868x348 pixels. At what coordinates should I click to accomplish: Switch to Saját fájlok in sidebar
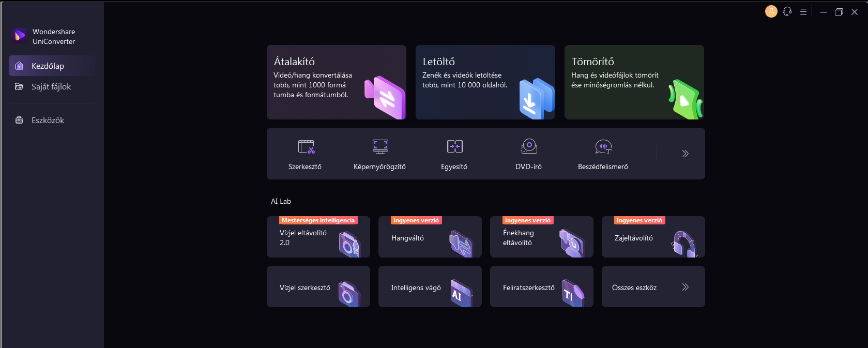tap(52, 87)
